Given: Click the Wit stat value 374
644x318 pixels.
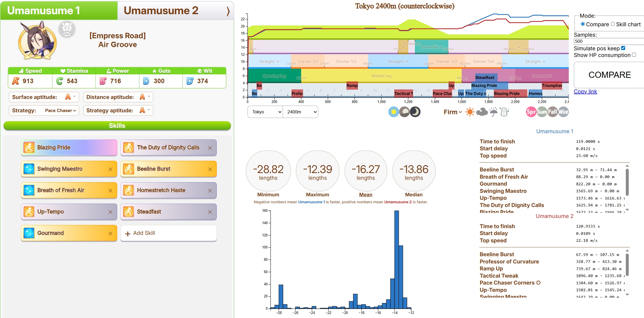Looking at the screenshot, I should (x=203, y=81).
